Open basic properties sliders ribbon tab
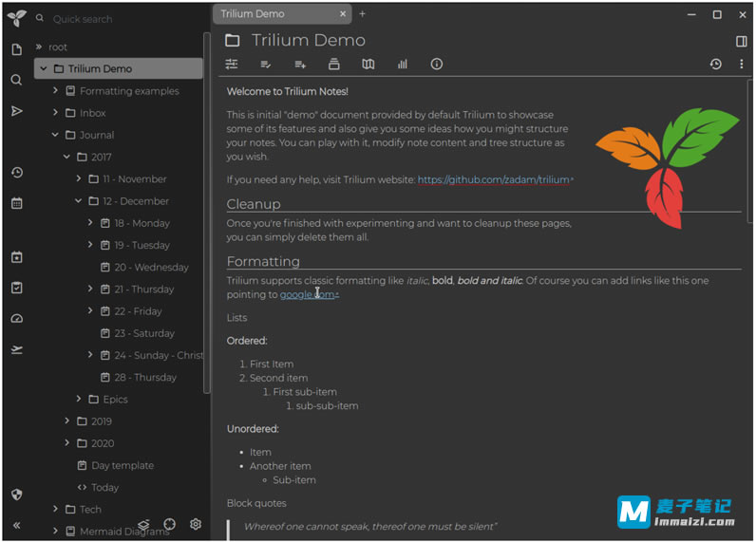The width and height of the screenshot is (756, 542). click(232, 65)
